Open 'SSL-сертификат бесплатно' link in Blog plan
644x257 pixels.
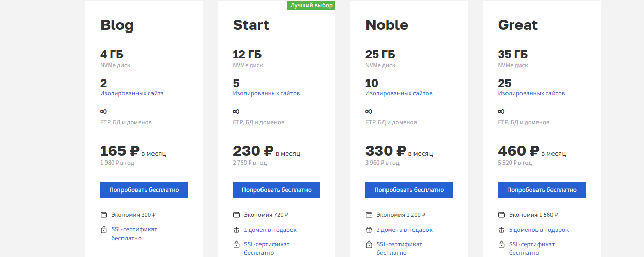(134, 229)
